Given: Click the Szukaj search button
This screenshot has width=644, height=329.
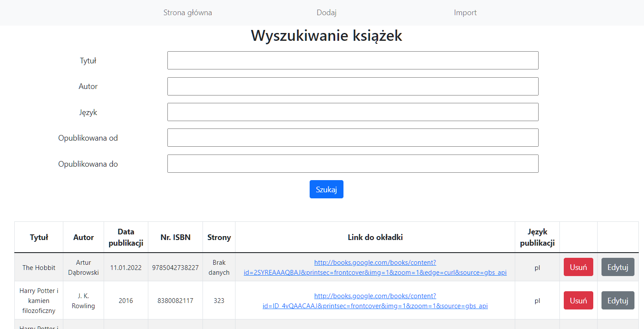Looking at the screenshot, I should (326, 189).
